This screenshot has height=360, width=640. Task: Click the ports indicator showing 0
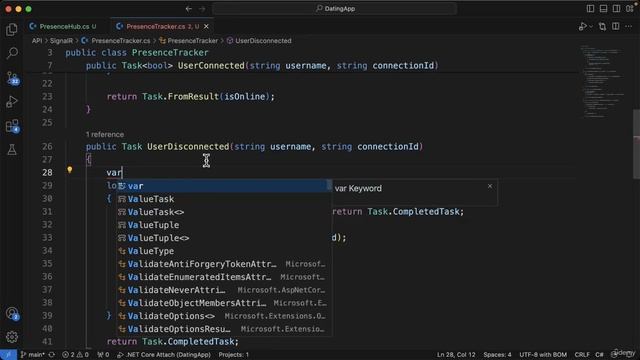pos(103,355)
